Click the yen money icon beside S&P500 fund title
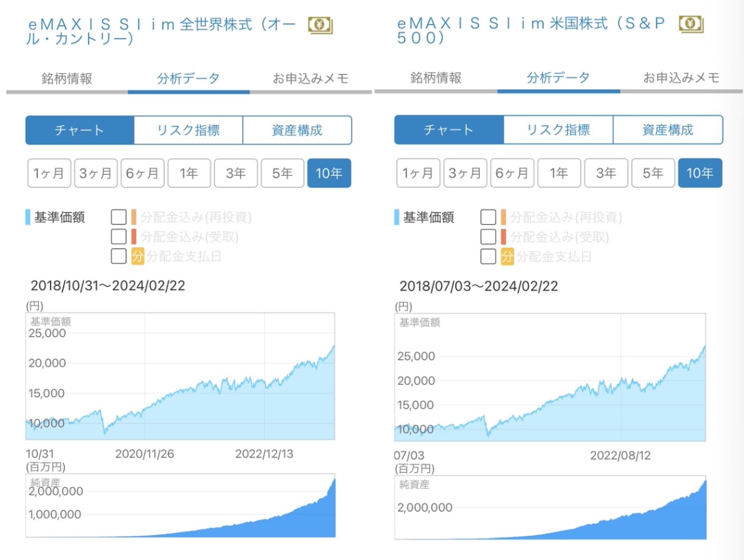This screenshot has width=744, height=560. click(691, 24)
